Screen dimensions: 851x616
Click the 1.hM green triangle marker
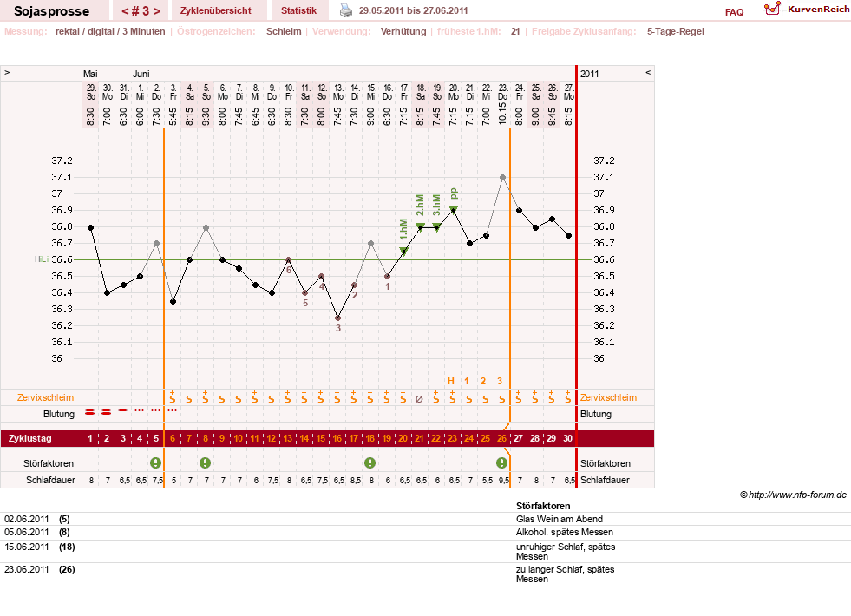pyautogui.click(x=403, y=251)
